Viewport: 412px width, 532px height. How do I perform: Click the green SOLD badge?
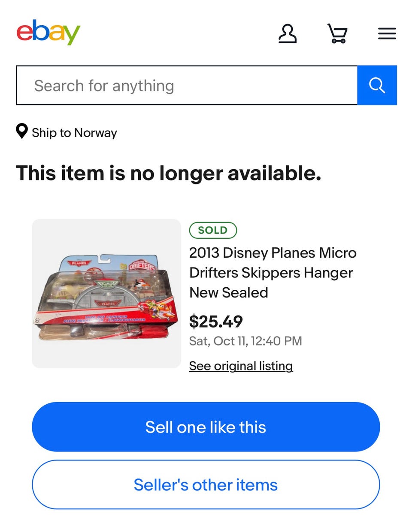point(213,230)
